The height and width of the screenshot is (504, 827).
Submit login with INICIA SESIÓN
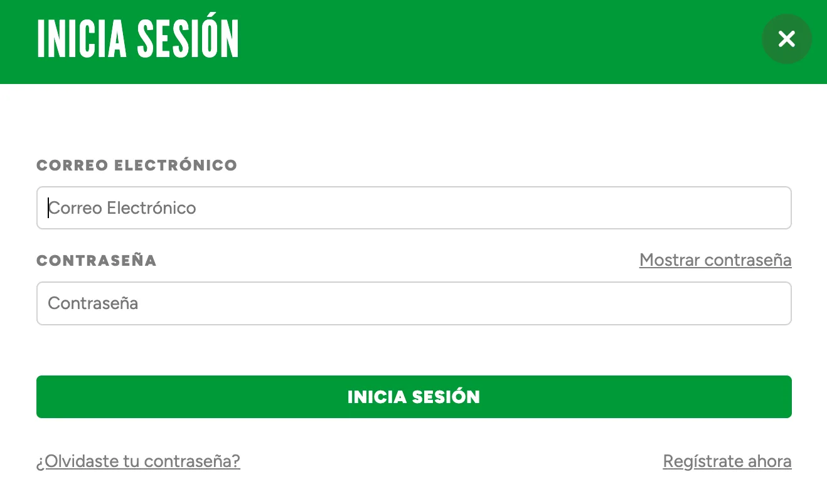pyautogui.click(x=413, y=396)
